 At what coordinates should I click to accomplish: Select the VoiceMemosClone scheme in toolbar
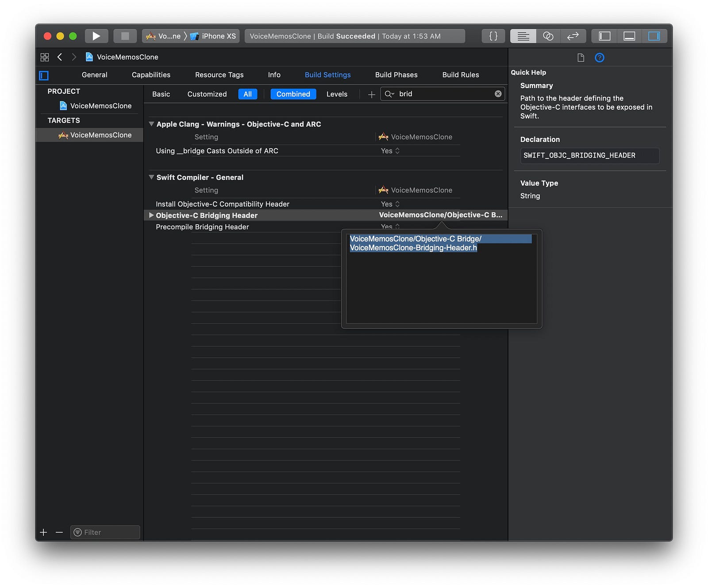tap(163, 36)
